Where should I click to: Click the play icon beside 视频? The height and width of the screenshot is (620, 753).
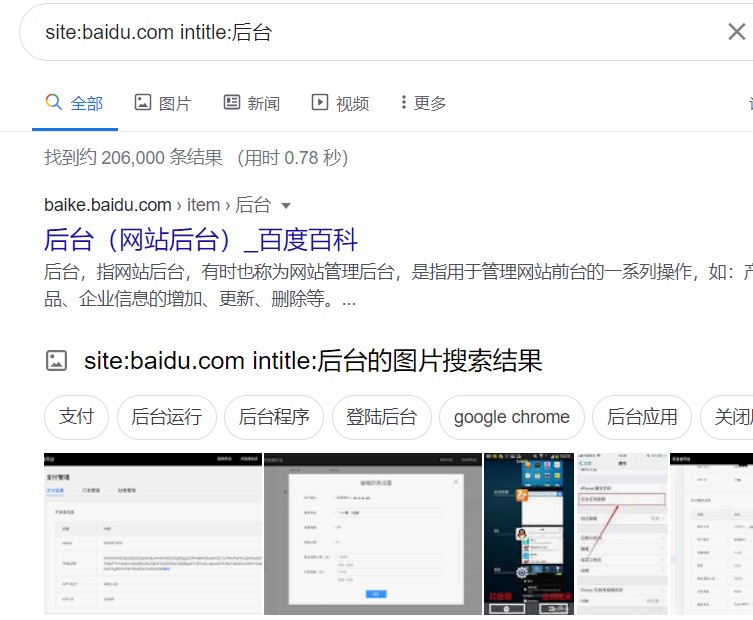320,102
